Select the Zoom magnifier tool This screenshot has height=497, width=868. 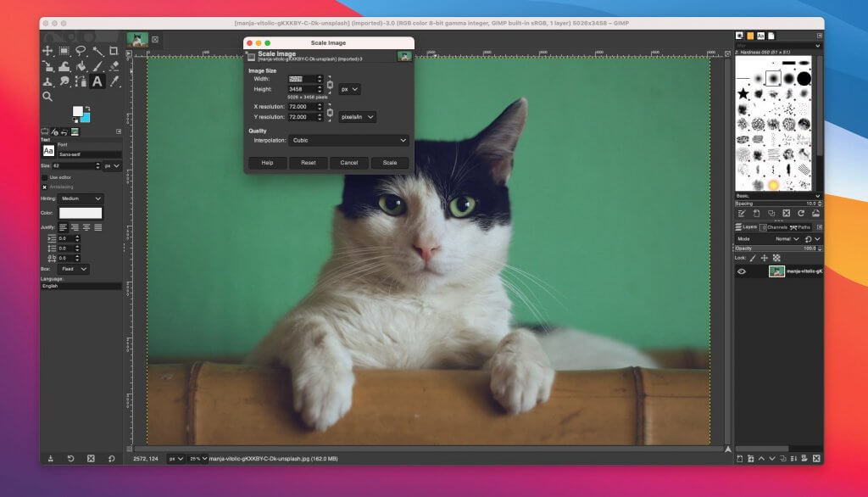point(47,97)
